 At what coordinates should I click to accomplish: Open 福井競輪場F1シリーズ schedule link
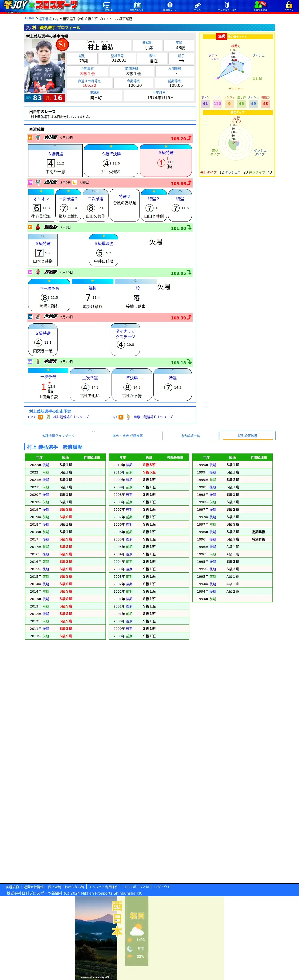coord(71,417)
